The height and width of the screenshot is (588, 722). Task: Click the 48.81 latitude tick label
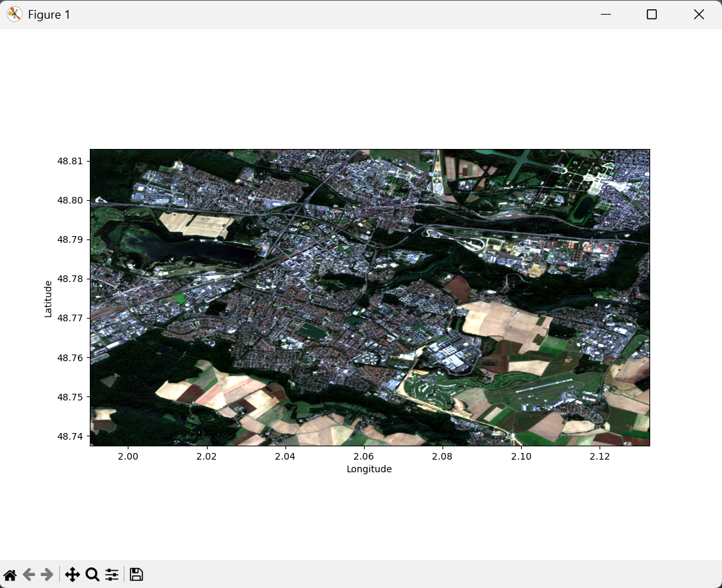pos(71,161)
